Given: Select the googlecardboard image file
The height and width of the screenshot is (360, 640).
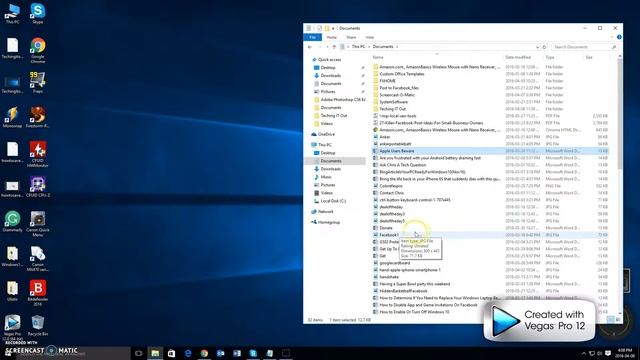Looking at the screenshot, I should [x=394, y=263].
